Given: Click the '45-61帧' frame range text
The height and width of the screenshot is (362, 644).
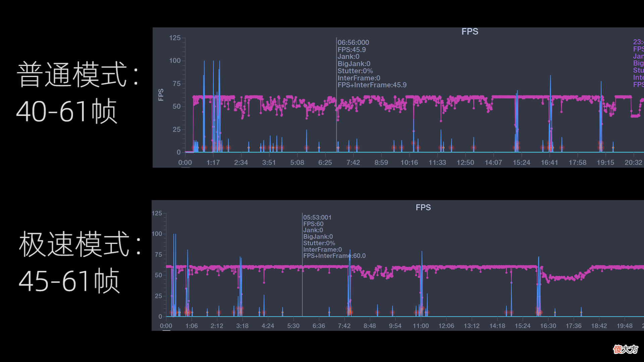Looking at the screenshot, I should pos(69,281).
